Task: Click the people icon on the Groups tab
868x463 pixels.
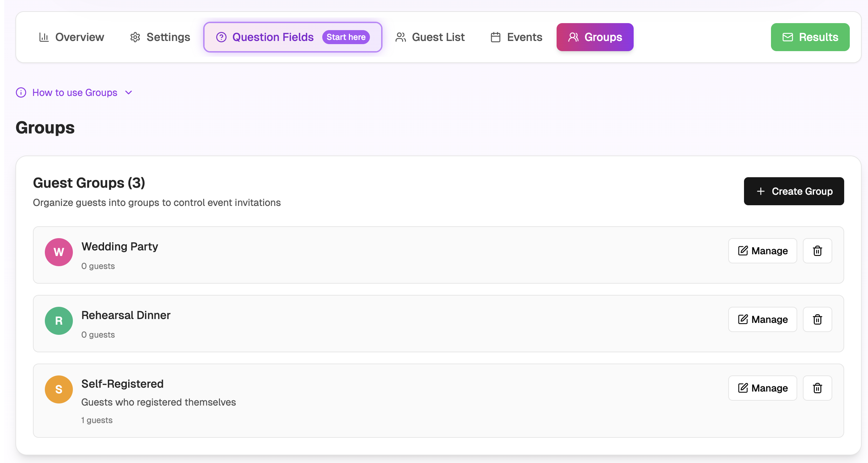Action: coord(573,37)
